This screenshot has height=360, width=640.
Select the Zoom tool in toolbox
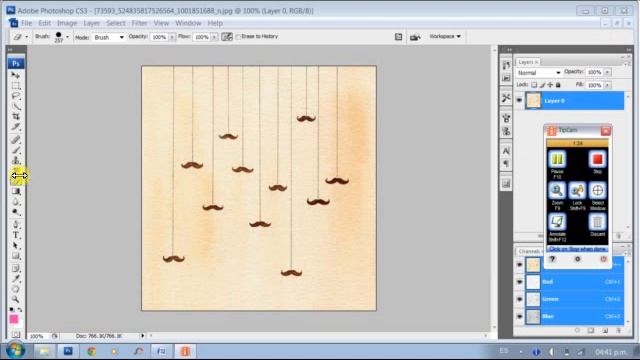(x=16, y=299)
